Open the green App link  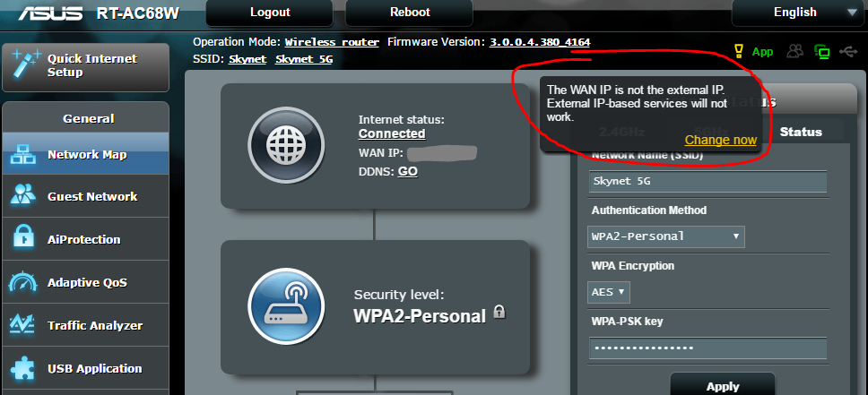[762, 52]
